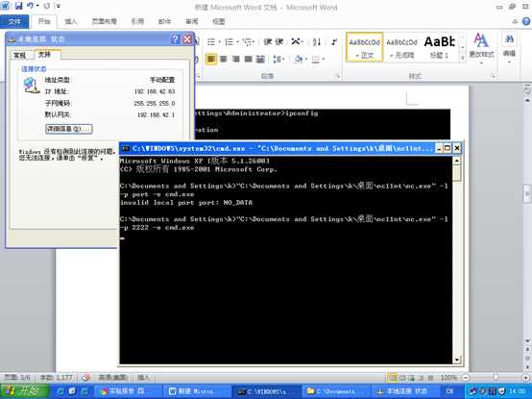Select justify alignment in Word ribbon
The width and height of the screenshot is (532, 399).
[249, 60]
